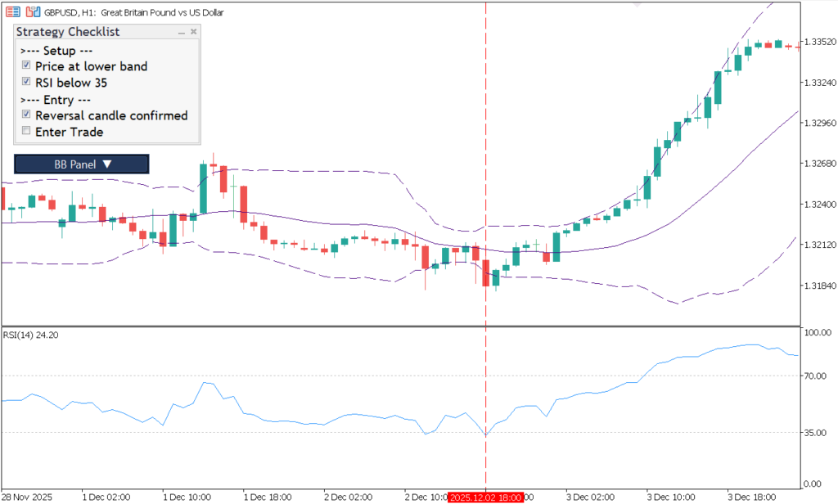
Task: Open the BB Panel dropdown
Action: pyautogui.click(x=81, y=164)
